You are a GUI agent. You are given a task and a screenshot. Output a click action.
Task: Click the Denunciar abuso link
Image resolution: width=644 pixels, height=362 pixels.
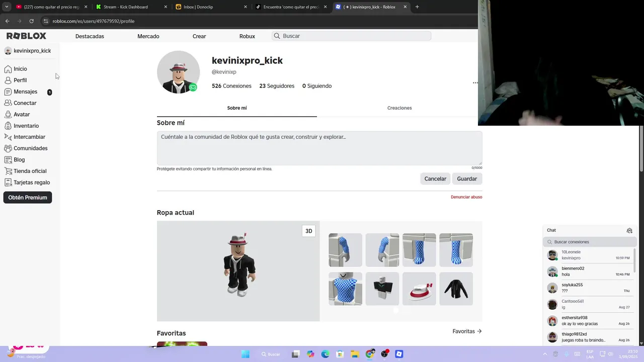(466, 197)
